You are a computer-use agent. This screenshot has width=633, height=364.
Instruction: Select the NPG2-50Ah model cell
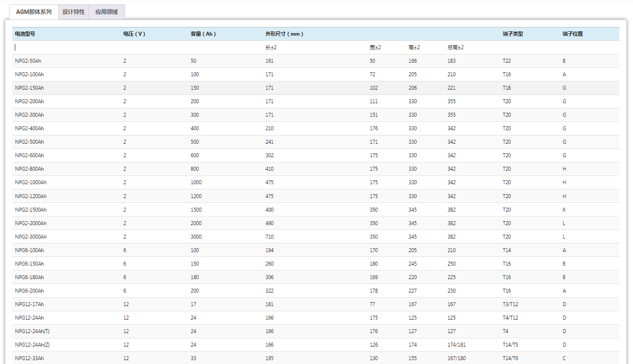click(x=28, y=61)
